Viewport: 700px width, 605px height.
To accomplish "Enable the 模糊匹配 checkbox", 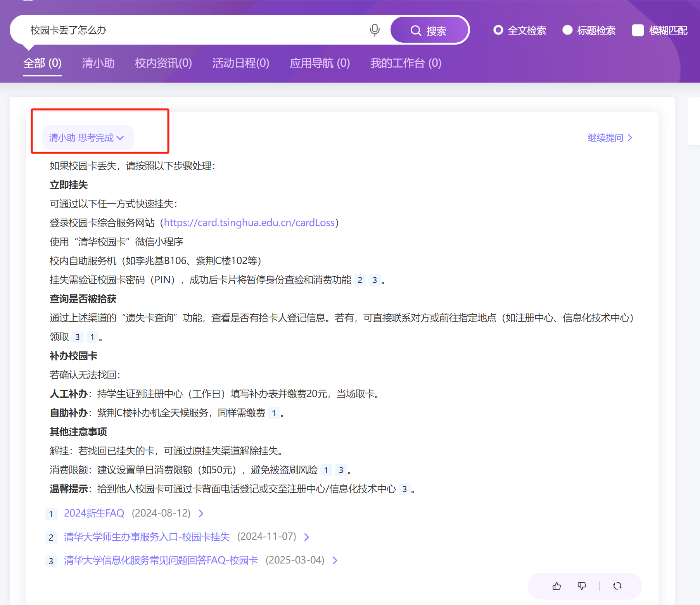I will 638,30.
